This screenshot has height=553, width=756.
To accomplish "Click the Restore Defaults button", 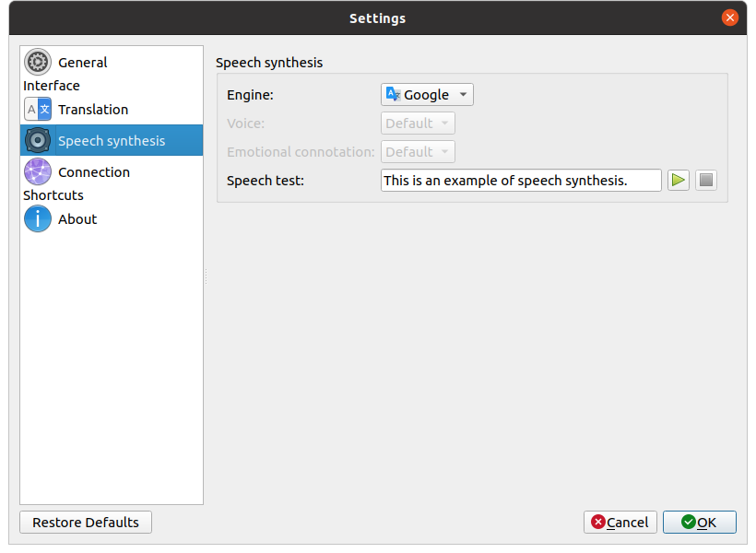I will [86, 523].
